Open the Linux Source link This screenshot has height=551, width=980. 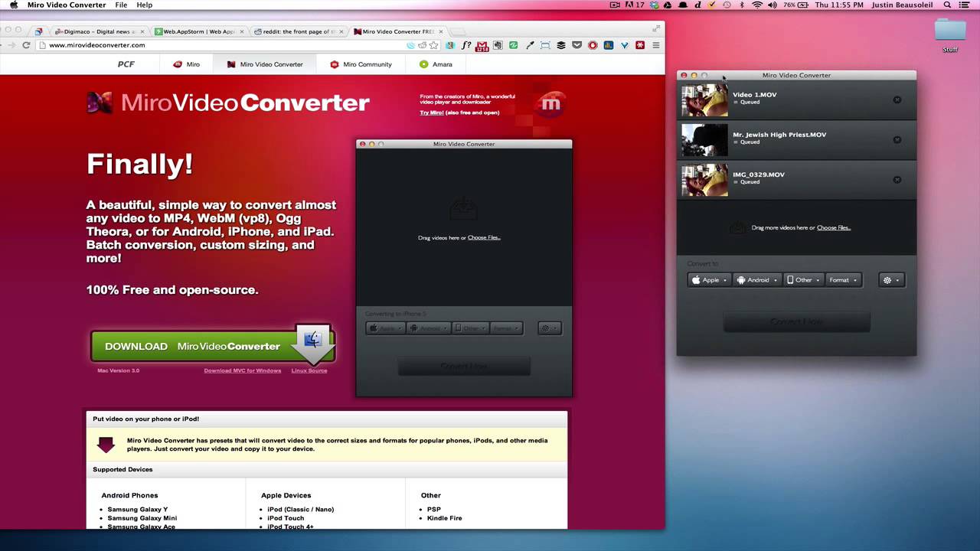[309, 370]
